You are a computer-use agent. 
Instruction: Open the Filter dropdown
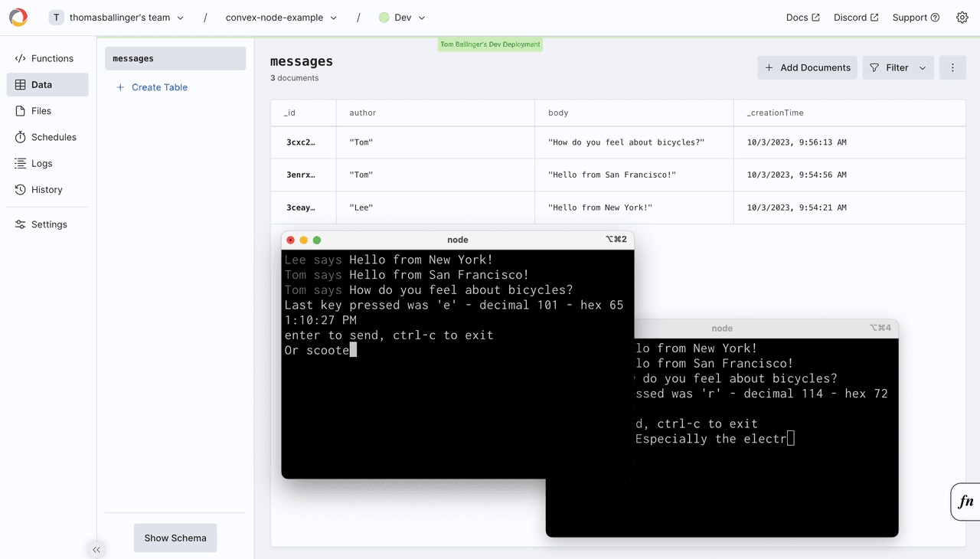[897, 67]
